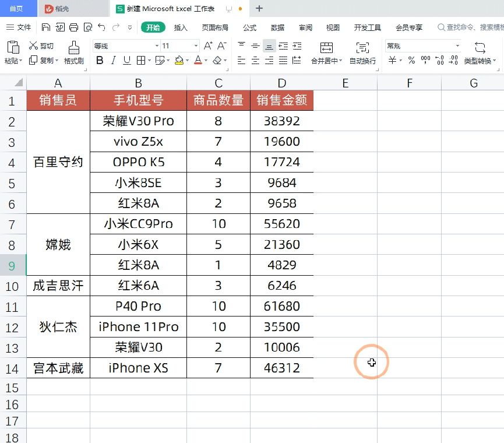This screenshot has height=443, width=504.
Task: Toggle Italic formatting
Action: point(114,60)
